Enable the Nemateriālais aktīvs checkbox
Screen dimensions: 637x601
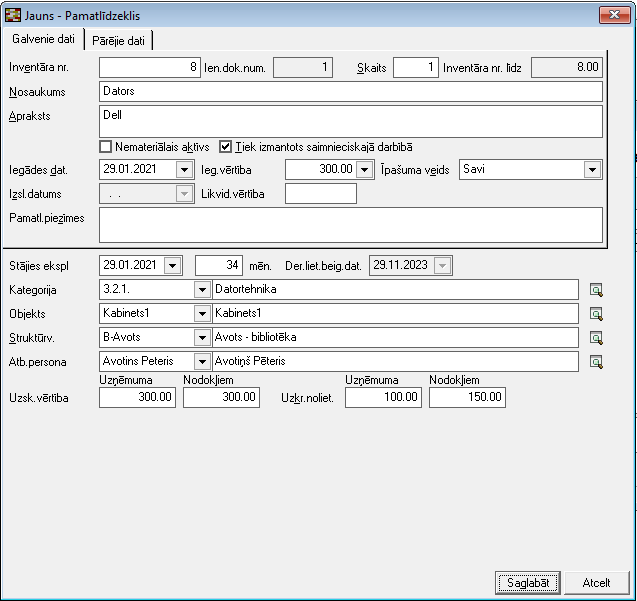(106, 147)
